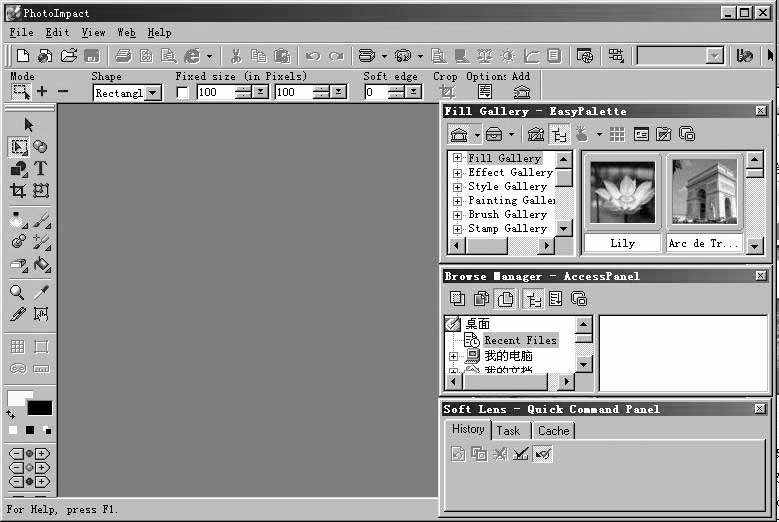The width and height of the screenshot is (779, 522).
Task: Switch selection mode to subtract (minus)
Action: [63, 92]
